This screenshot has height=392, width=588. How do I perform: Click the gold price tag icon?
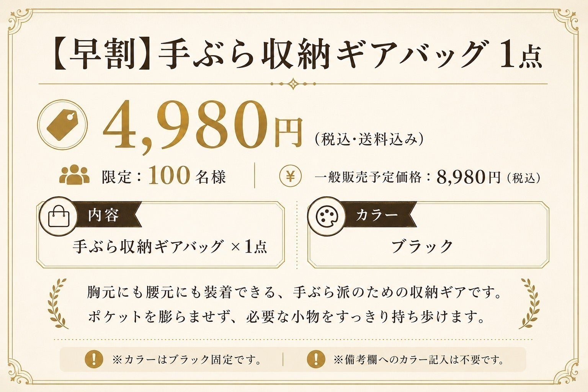point(62,124)
